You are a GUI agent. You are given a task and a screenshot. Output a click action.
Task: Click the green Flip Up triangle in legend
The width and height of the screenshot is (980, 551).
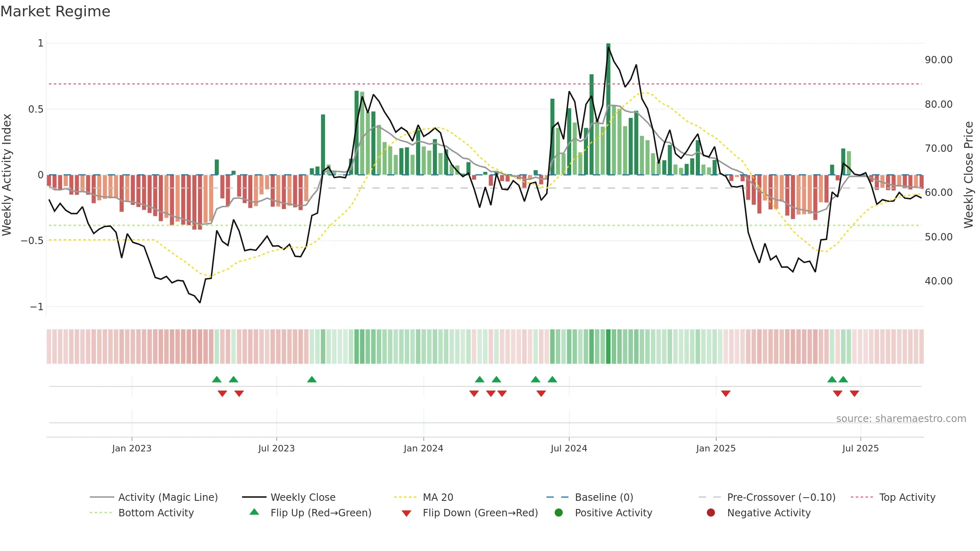click(254, 512)
